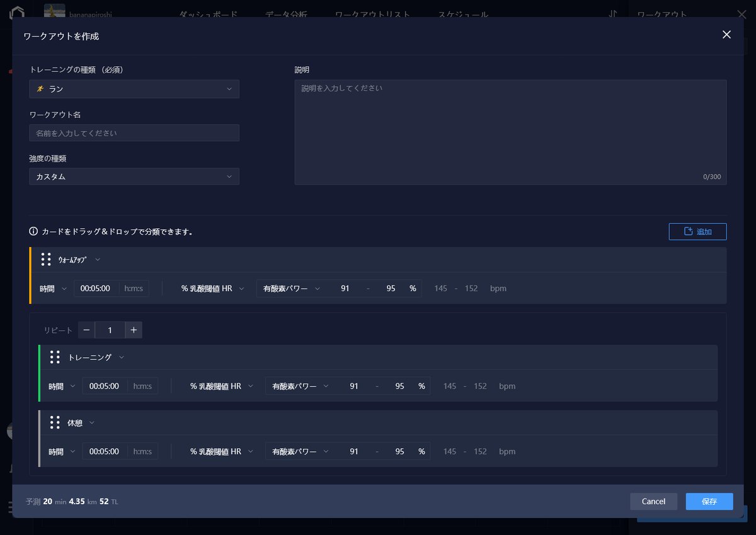Open トレーニング row 有酸素パワー dropdown
Screen dimensions: 756x535
(301, 386)
